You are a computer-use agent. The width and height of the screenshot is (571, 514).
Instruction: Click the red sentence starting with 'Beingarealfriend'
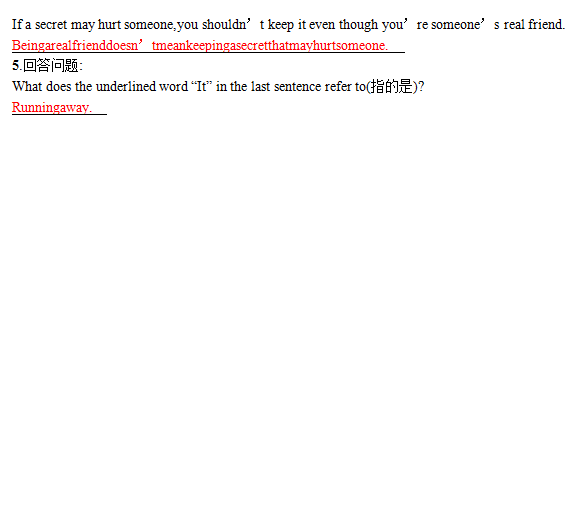pos(200,46)
